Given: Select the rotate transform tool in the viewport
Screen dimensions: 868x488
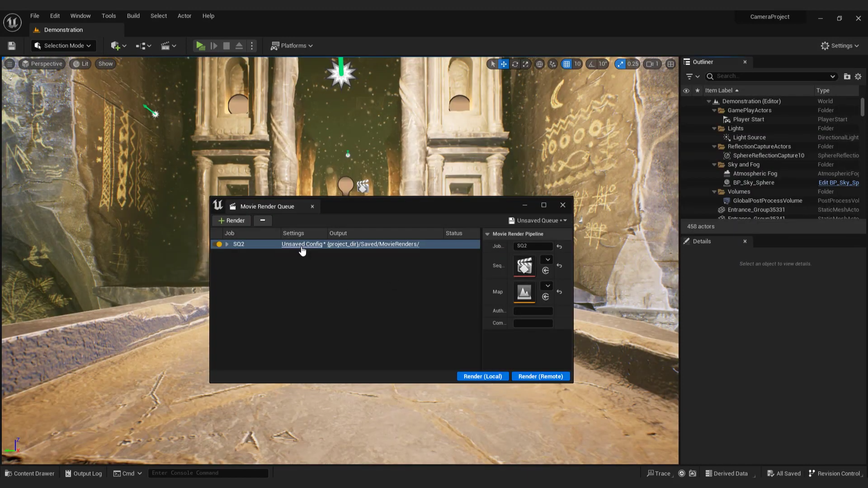Looking at the screenshot, I should (514, 64).
